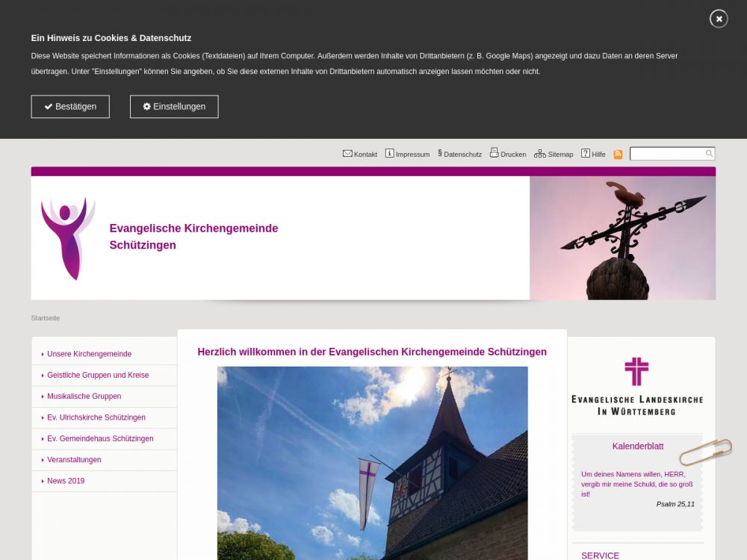
Task: Expand Unsere Kirchengemeinde menu item
Action: (89, 354)
